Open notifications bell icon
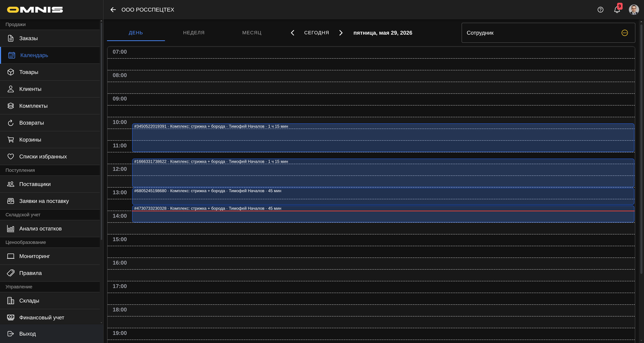Viewport: 644px width, 343px height. click(617, 10)
